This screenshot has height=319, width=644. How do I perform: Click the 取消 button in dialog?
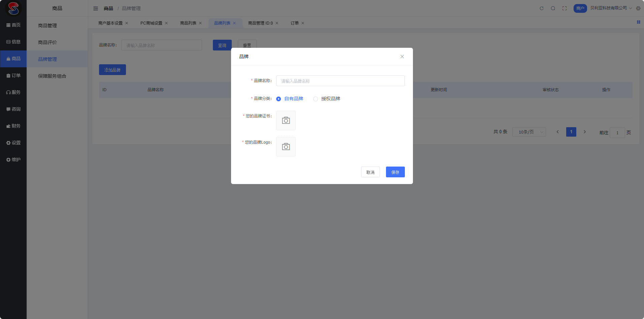[x=370, y=172]
